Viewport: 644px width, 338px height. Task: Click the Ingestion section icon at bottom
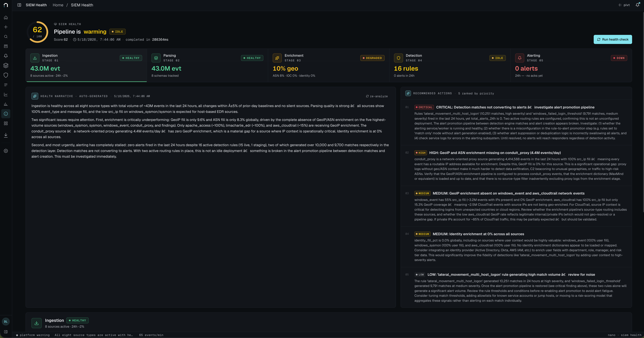click(x=37, y=323)
